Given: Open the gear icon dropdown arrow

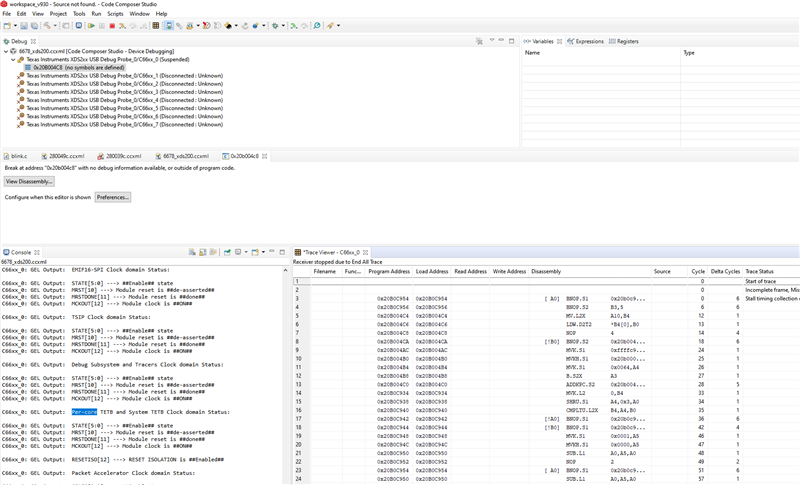Looking at the screenshot, I should click(x=283, y=25).
